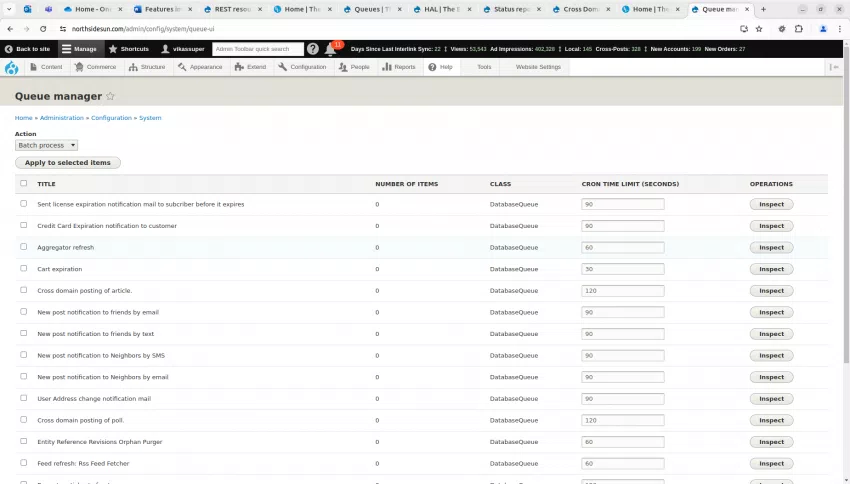This screenshot has height=484, width=850.
Task: Click the Cart expiration cron time limit field
Action: click(x=622, y=269)
